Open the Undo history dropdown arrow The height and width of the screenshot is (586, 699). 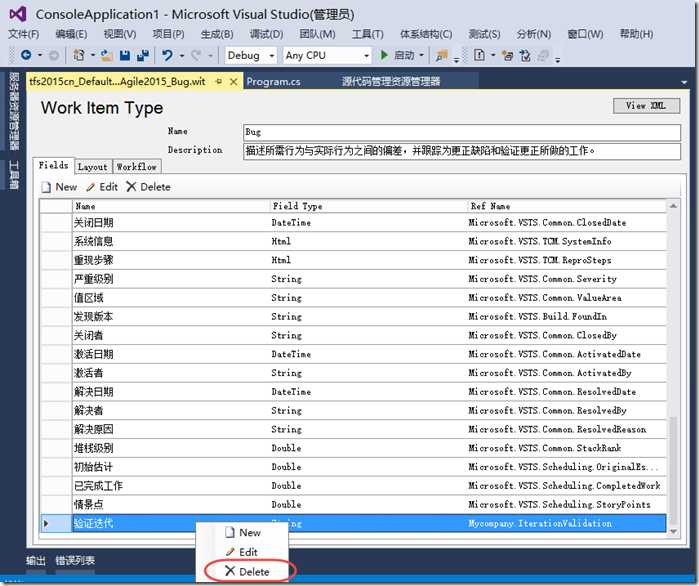point(182,55)
